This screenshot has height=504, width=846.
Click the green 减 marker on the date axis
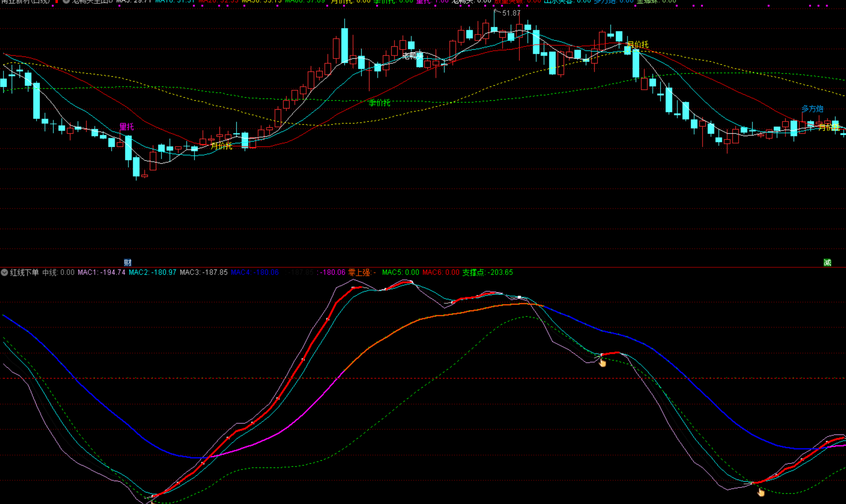[827, 262]
